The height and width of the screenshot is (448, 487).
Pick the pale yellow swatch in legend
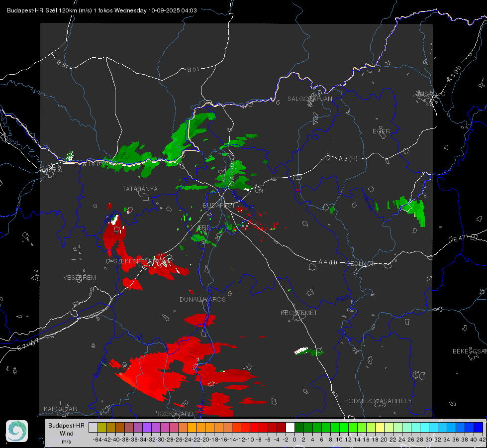tap(380, 427)
